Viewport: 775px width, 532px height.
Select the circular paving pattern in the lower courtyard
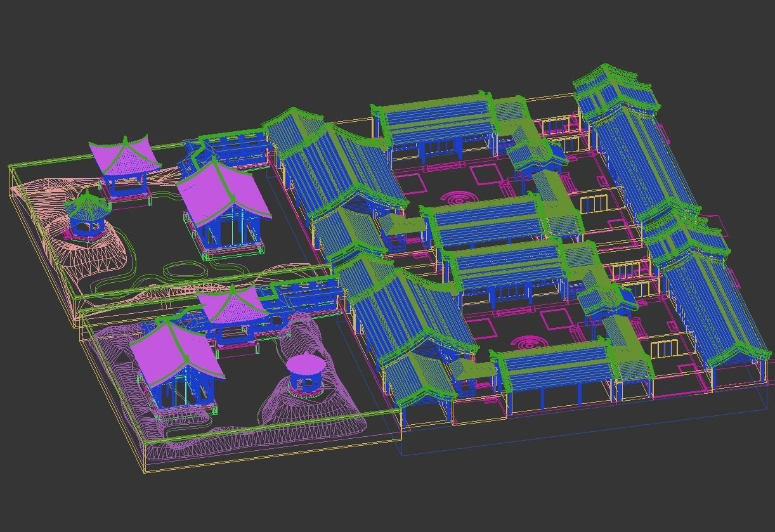[530, 344]
